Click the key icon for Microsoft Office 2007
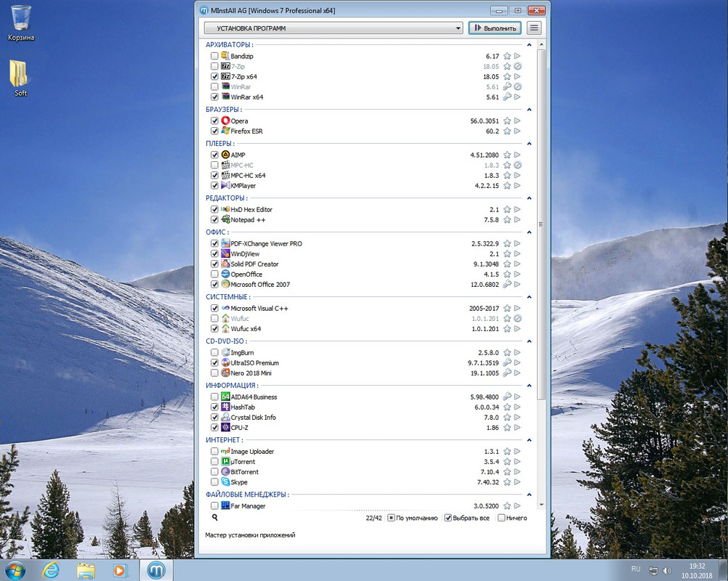728x581 pixels. [x=507, y=285]
